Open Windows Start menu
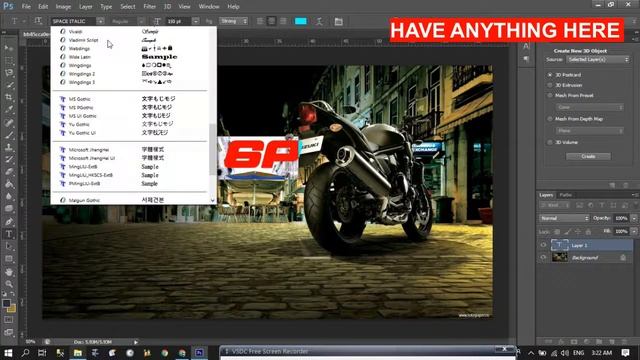Image resolution: width=640 pixels, height=360 pixels. pyautogui.click(x=8, y=353)
